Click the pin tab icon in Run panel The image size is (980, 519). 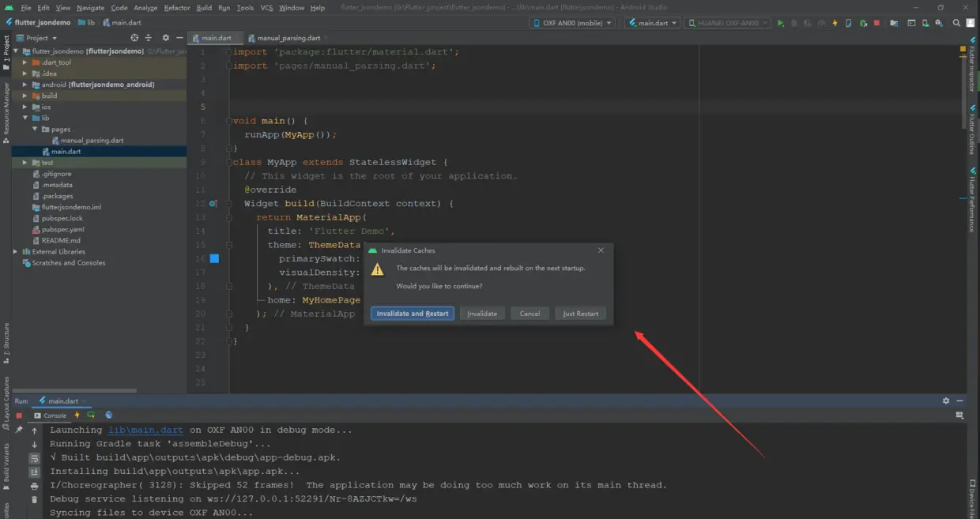tap(19, 430)
